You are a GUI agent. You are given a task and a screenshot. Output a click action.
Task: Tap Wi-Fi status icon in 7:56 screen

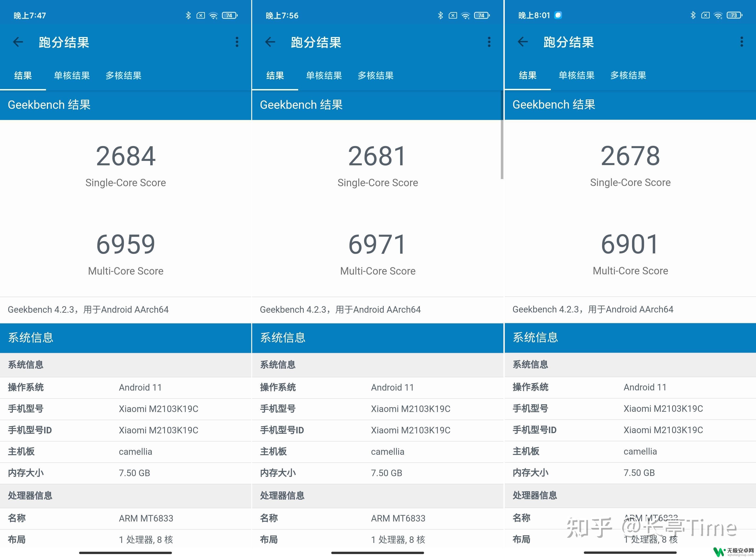click(465, 16)
